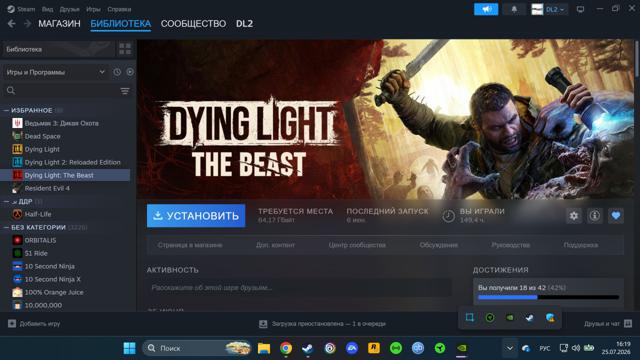Select the БИБЛИОТЕКА tab
Image resolution: width=640 pixels, height=360 pixels.
(x=120, y=24)
